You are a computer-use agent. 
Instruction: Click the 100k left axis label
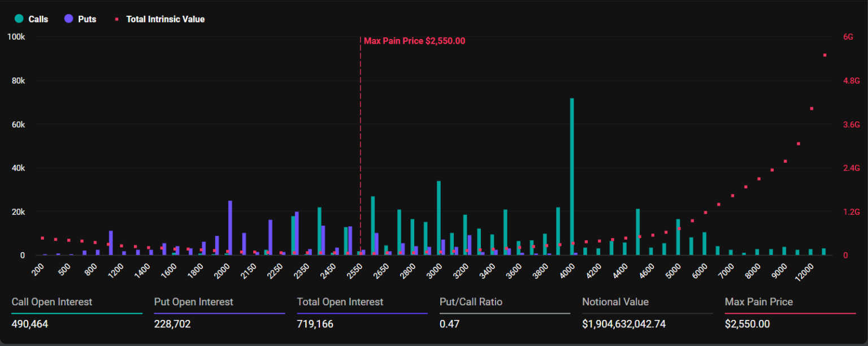[15, 37]
